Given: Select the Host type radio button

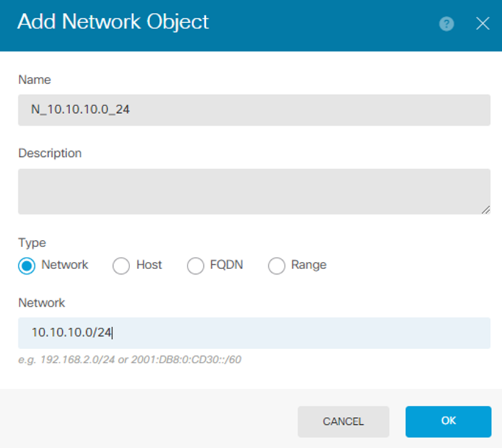Looking at the screenshot, I should (121, 266).
